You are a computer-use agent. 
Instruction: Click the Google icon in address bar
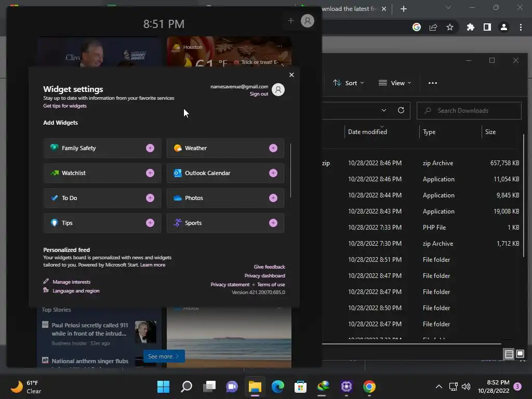[417, 27]
